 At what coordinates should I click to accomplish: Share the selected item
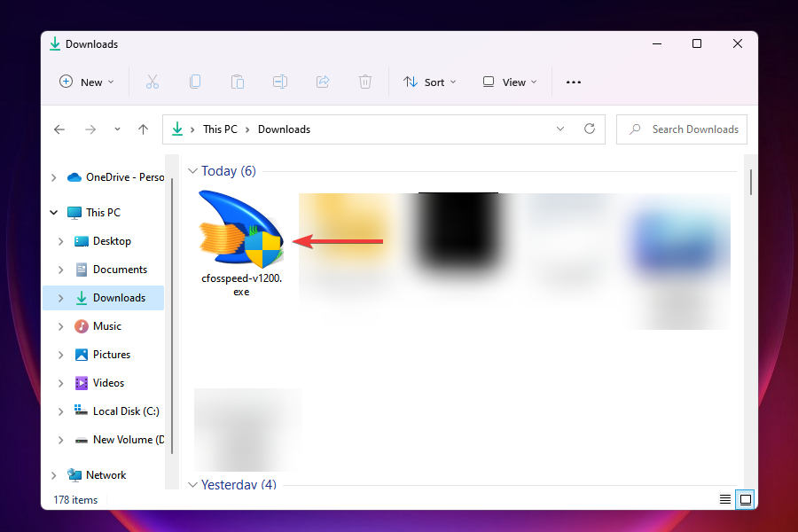(323, 82)
